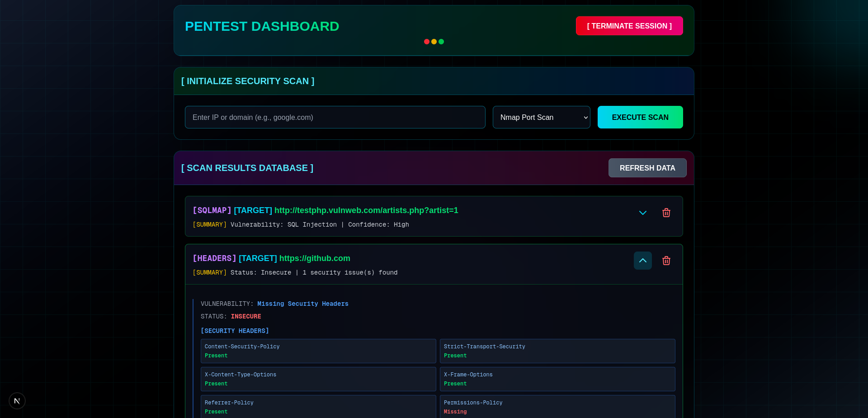The image size is (868, 418).
Task: Open the testphp.vulnweb.com target link
Action: (x=366, y=210)
